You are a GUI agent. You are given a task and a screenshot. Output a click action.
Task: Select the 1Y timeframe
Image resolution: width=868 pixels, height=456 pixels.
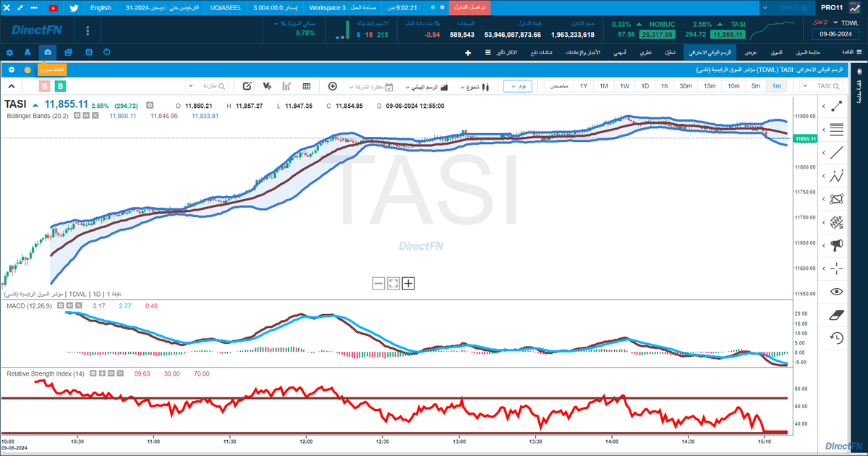point(583,86)
